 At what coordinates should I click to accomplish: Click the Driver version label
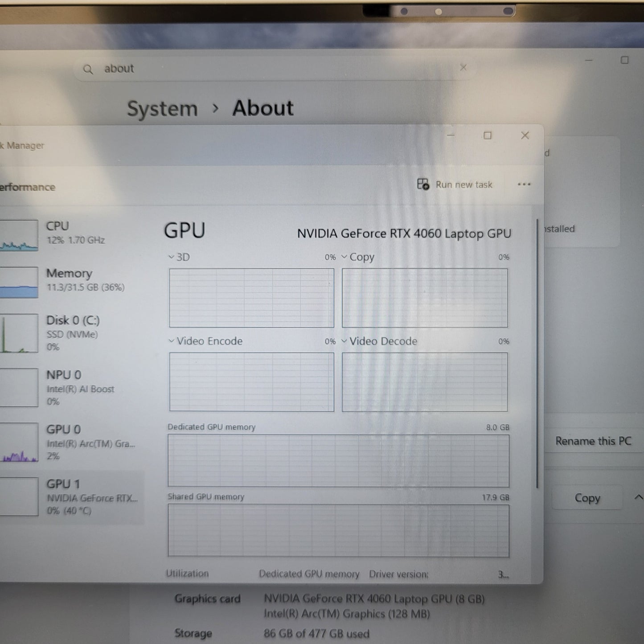(398, 574)
